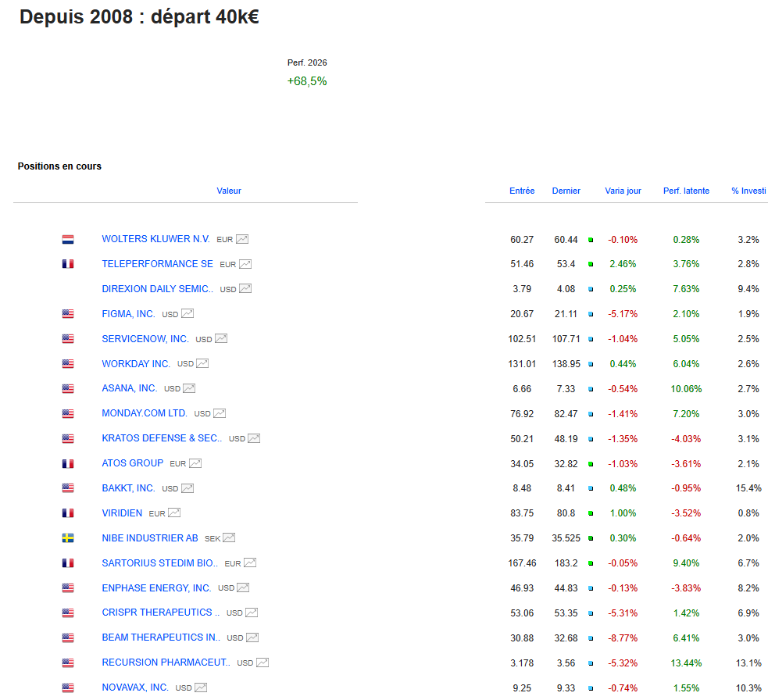Click green market status dot for Wolters Kluwer
This screenshot has width=768, height=700.
click(591, 240)
